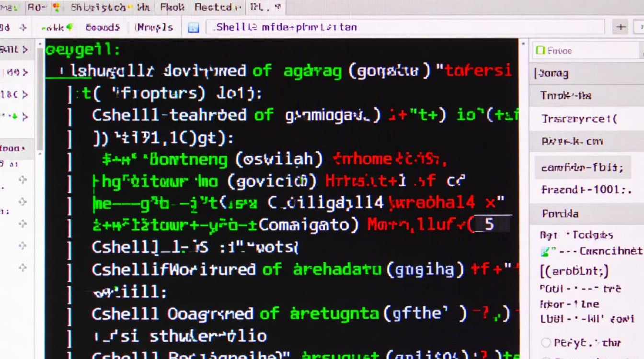Open the Flook menu
Screen dimensions: 644x359
tap(172, 8)
